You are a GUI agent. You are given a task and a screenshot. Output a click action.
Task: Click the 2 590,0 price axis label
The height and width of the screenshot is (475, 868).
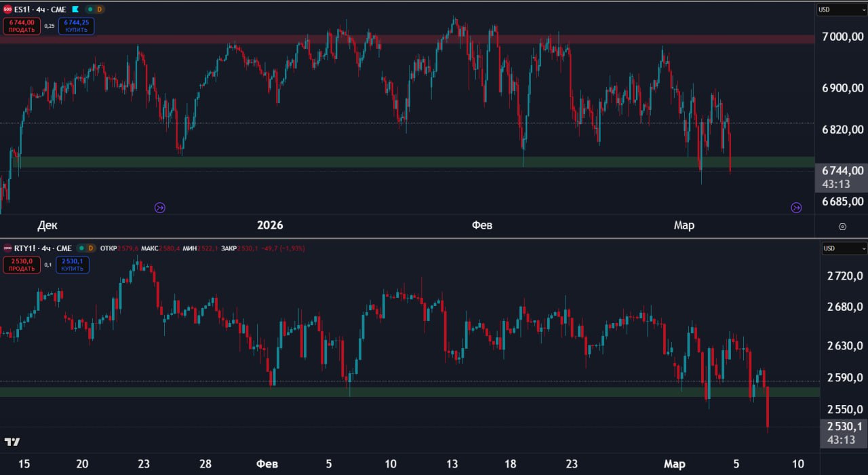point(844,378)
